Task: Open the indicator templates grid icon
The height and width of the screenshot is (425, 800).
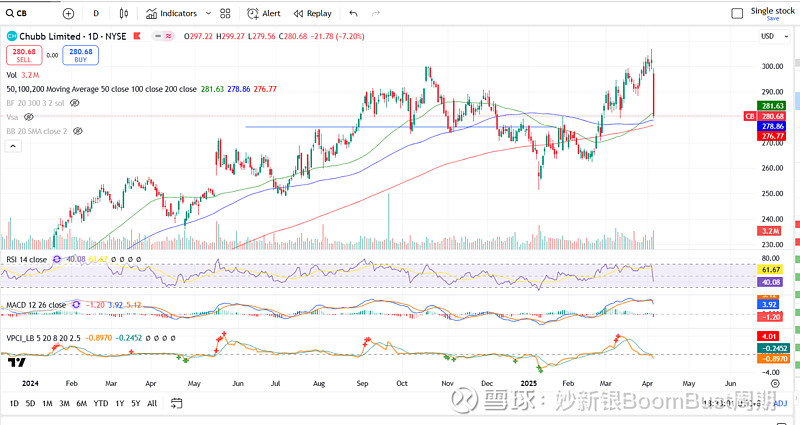Action: (x=225, y=14)
